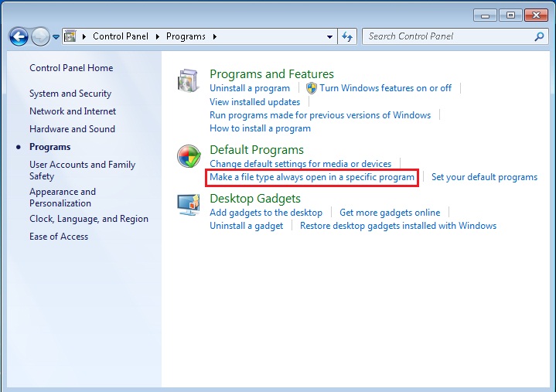Click Restore desktop gadgets installed with Windows
Viewport: 556px width, 392px height.
398,226
